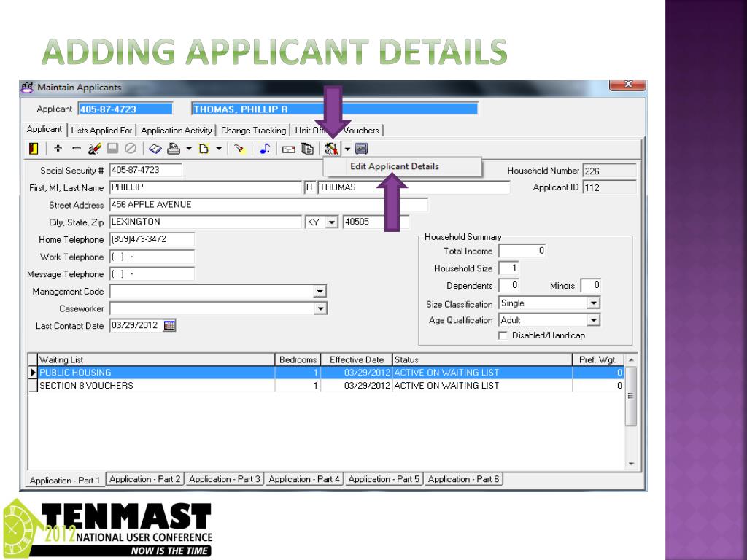747x560 pixels.
Task: Select Edit Applicant Details menu item
Action: (x=395, y=166)
